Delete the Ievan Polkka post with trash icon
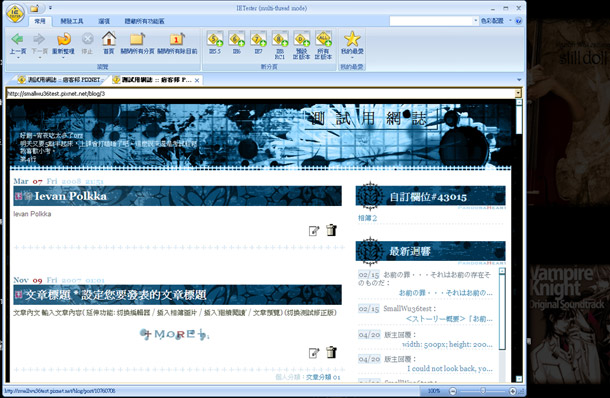 [331, 230]
